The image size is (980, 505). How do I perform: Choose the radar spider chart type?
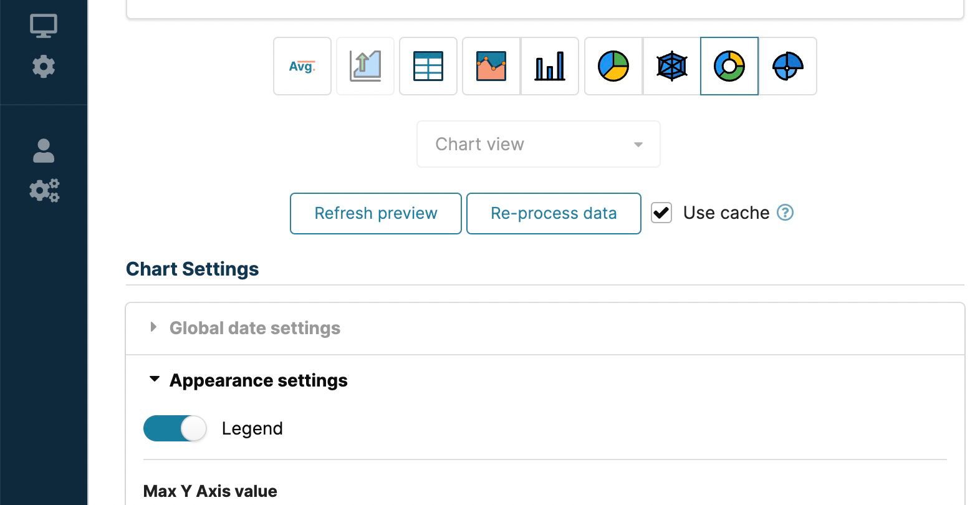(x=671, y=66)
